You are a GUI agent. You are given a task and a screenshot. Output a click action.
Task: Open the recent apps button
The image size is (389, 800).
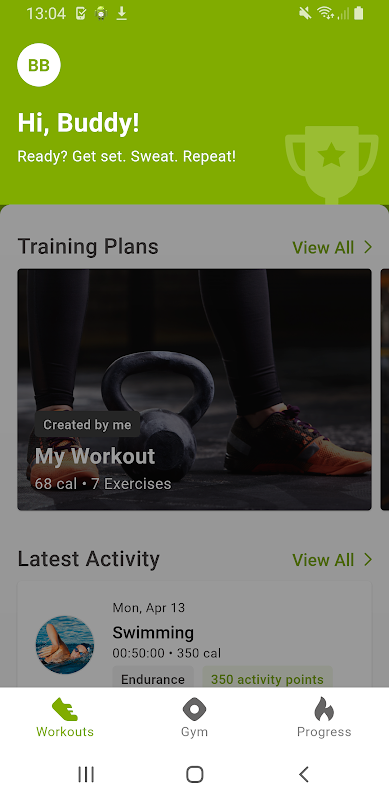click(86, 774)
